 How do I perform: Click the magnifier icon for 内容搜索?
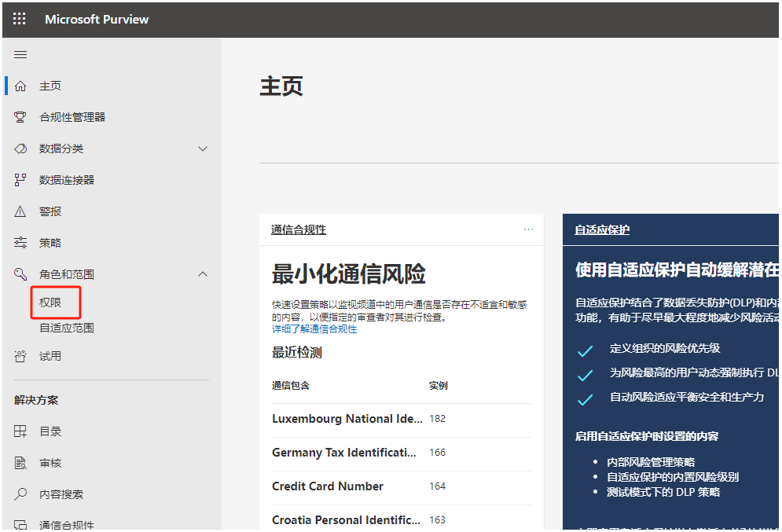(20, 494)
